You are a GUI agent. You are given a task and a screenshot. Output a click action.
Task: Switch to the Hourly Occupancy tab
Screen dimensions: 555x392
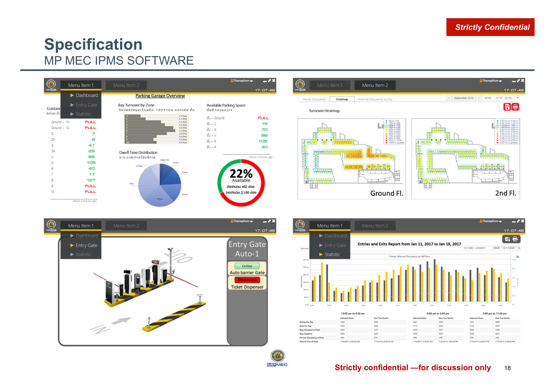pyautogui.click(x=314, y=99)
